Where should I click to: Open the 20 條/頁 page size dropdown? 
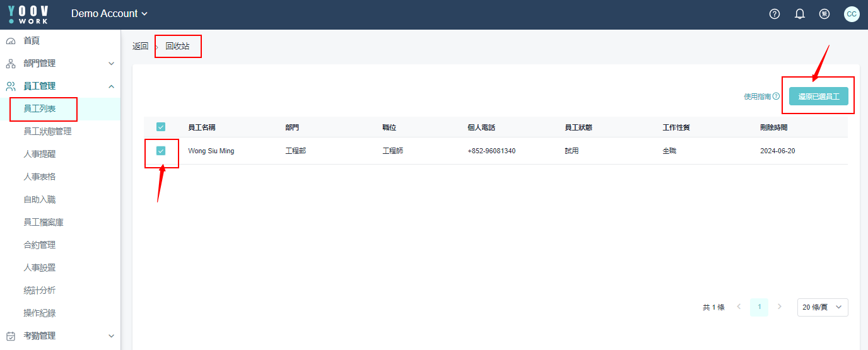(822, 307)
